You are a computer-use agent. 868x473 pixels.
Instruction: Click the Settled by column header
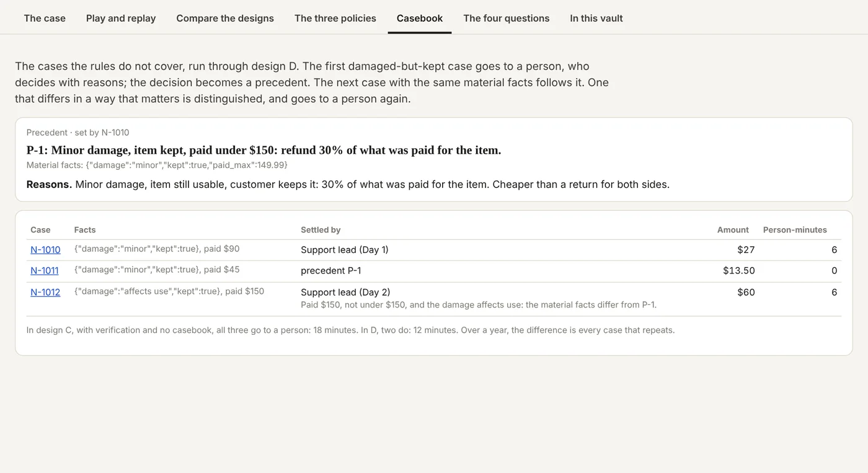321,230
